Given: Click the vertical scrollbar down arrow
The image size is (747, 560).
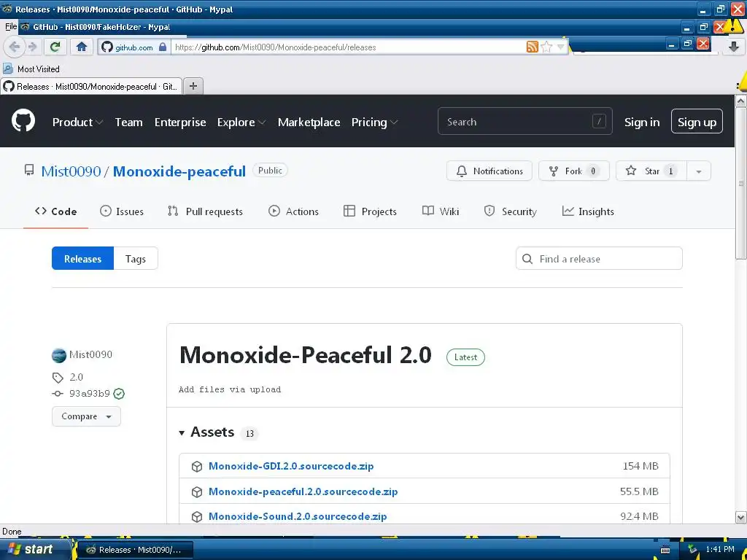Looking at the screenshot, I should (741, 517).
